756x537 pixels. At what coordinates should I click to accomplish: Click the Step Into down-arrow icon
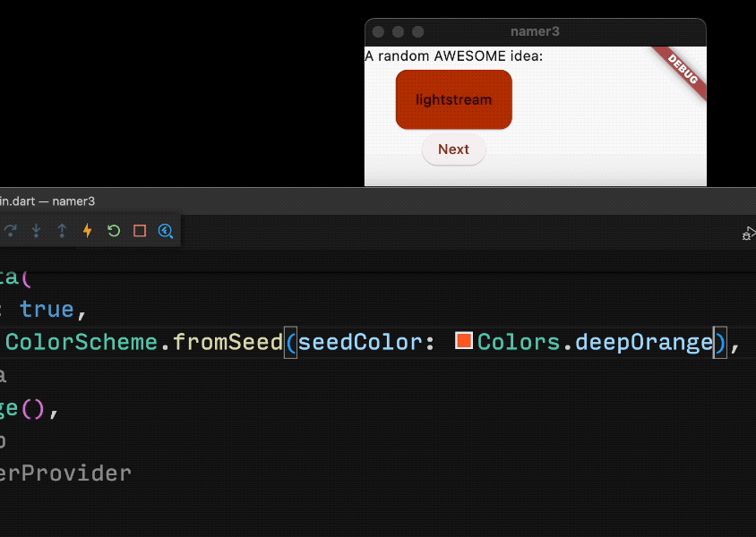coord(36,231)
